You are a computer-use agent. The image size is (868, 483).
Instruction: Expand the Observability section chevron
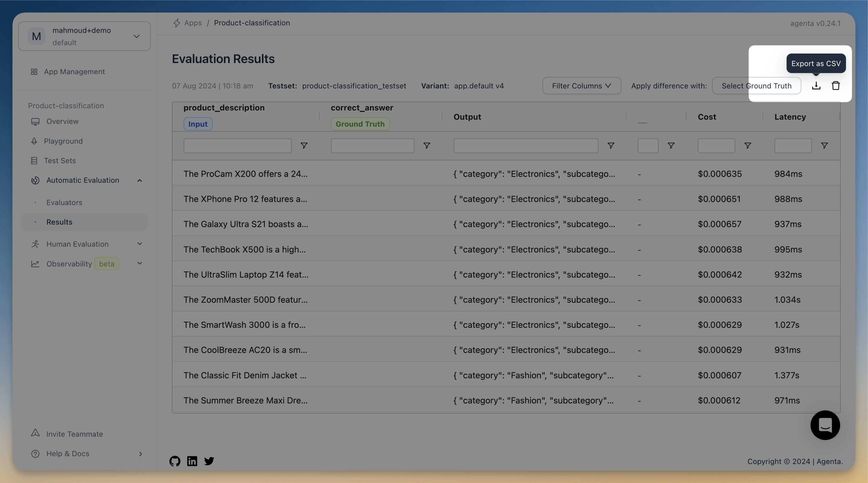coord(140,263)
